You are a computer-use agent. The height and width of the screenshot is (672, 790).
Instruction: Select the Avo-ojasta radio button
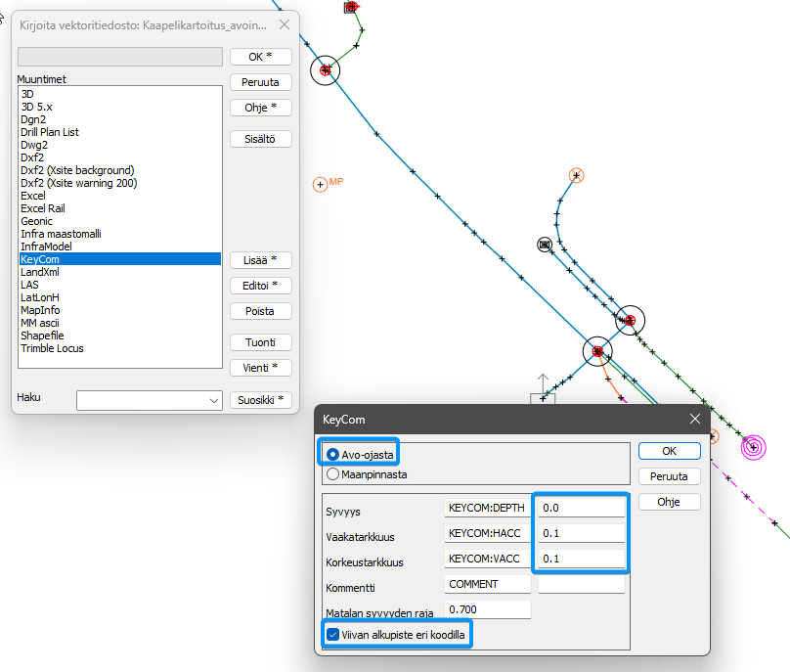pos(333,455)
